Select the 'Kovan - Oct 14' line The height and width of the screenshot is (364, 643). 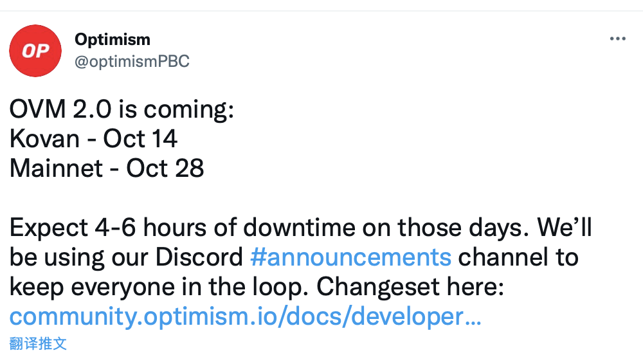[x=93, y=139]
